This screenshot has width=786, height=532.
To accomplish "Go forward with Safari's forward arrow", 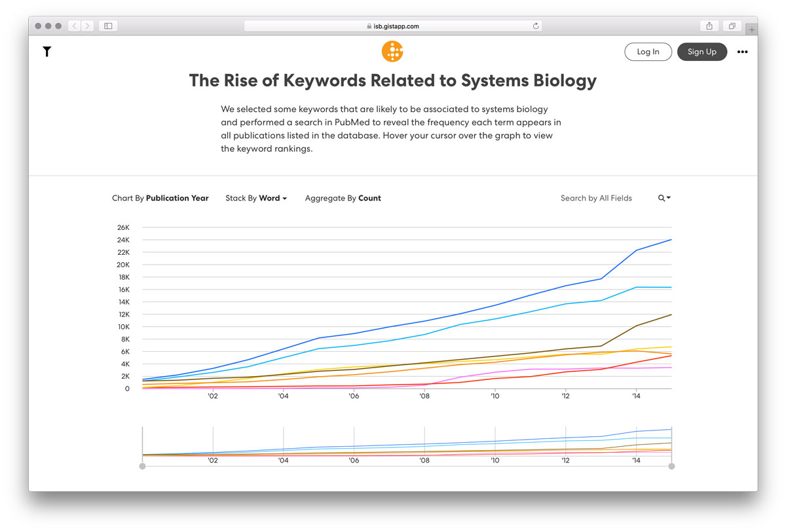I will (x=88, y=26).
